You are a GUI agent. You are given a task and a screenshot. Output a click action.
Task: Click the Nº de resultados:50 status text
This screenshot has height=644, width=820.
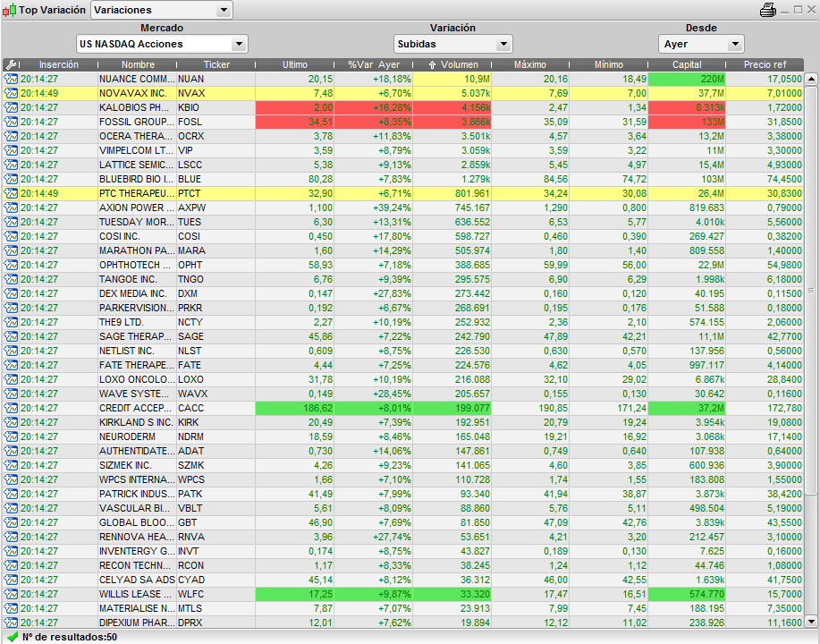[x=70, y=637]
